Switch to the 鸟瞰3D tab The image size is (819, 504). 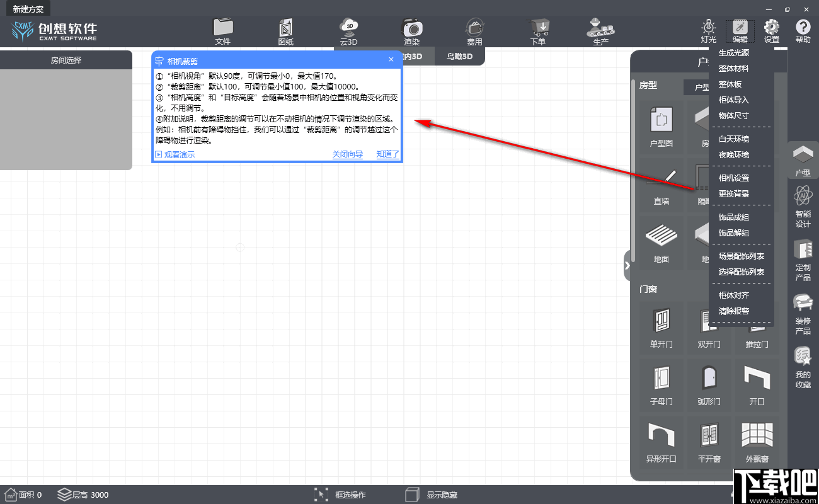pos(460,56)
